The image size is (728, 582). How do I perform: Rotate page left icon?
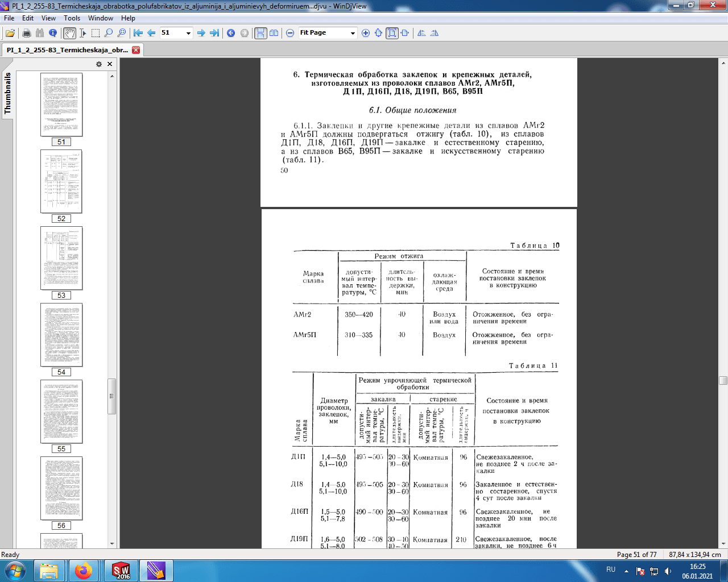421,33
